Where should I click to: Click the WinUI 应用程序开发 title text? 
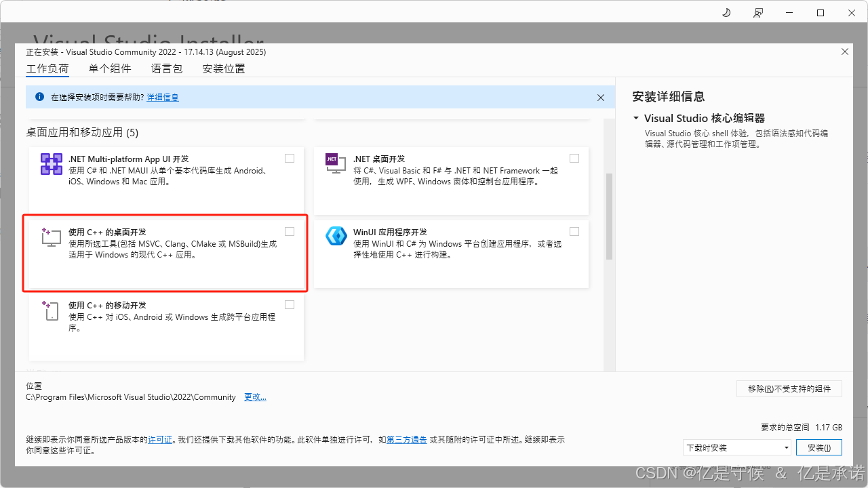(390, 232)
